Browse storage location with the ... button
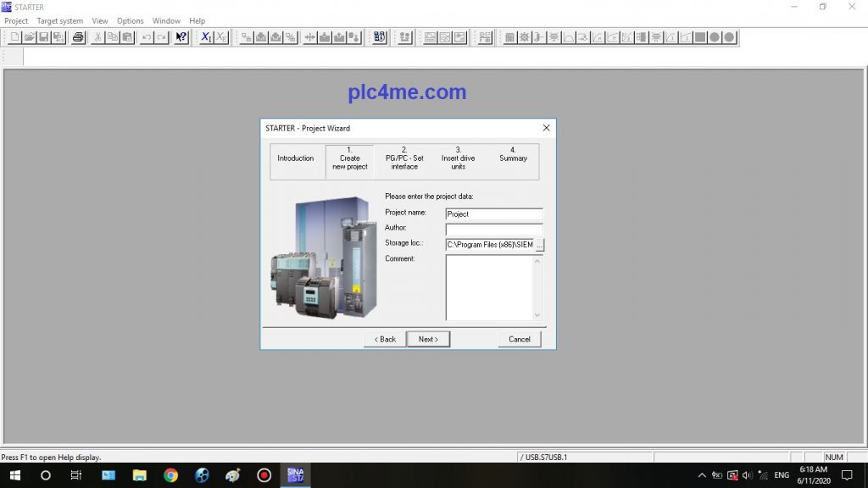 (x=540, y=245)
